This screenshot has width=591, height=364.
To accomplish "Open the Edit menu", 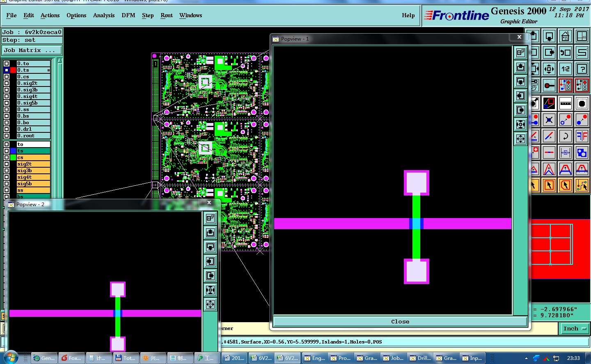I will point(29,16).
